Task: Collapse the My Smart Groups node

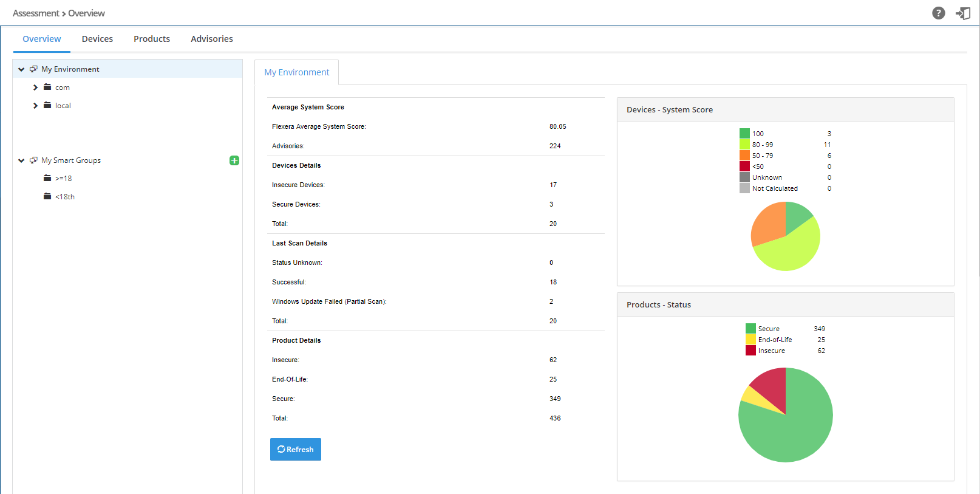Action: click(21, 160)
